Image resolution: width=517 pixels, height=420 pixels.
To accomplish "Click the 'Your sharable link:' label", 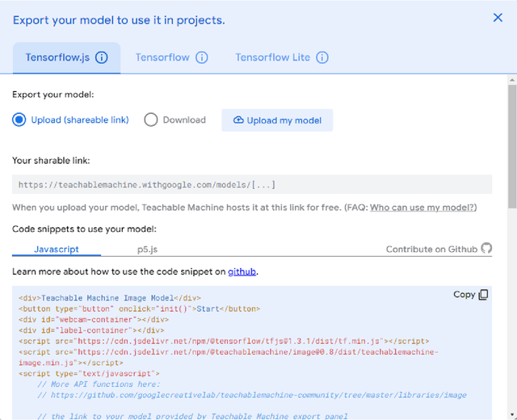I will coord(51,161).
